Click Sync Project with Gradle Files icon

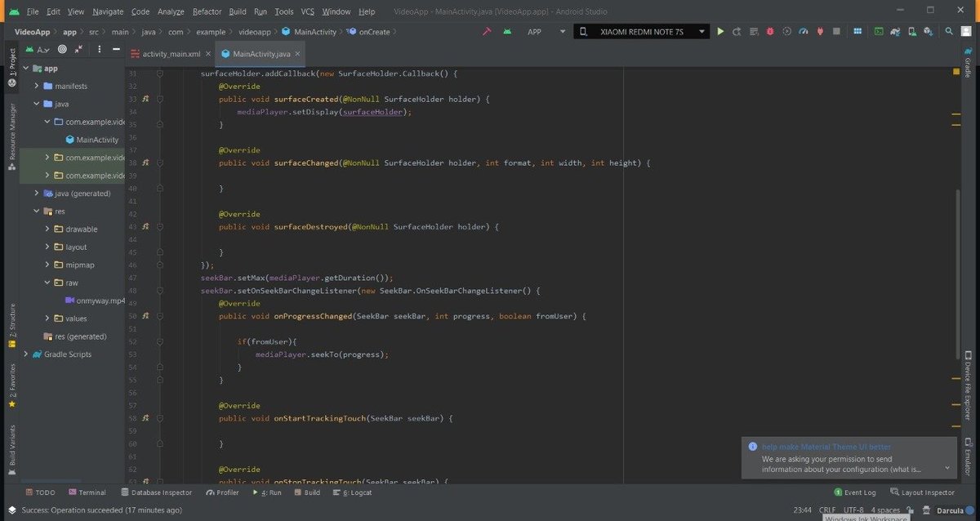click(895, 32)
